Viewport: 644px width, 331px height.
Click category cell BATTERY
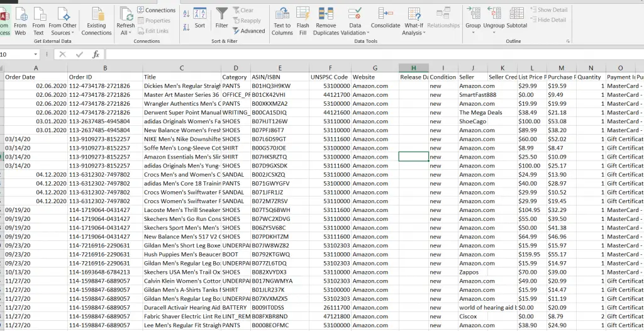click(236, 308)
